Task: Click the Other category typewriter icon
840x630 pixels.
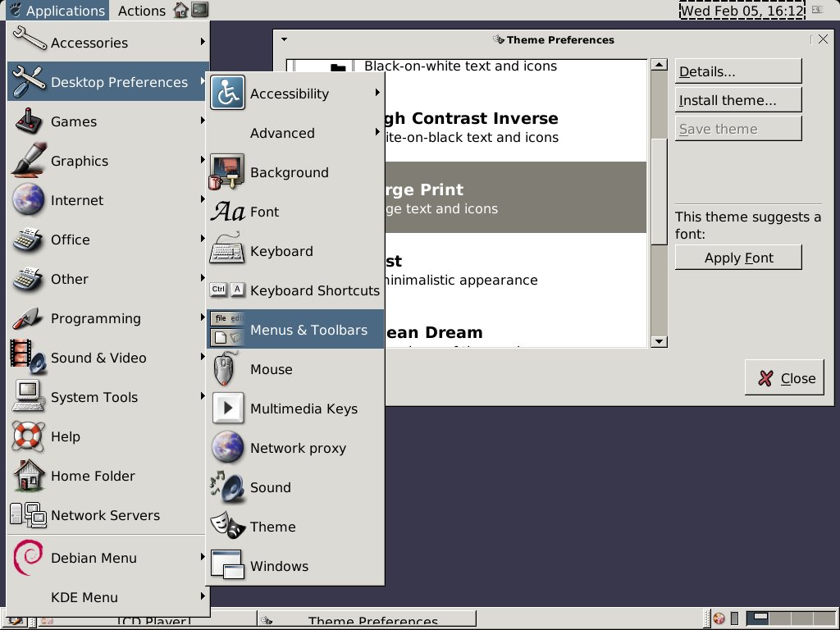Action: (28, 279)
